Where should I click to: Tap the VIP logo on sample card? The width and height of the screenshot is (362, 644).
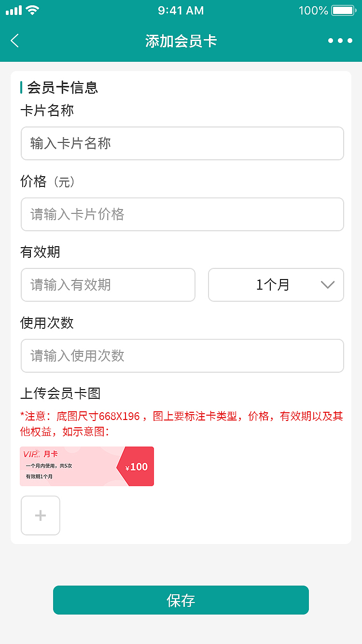tap(31, 454)
